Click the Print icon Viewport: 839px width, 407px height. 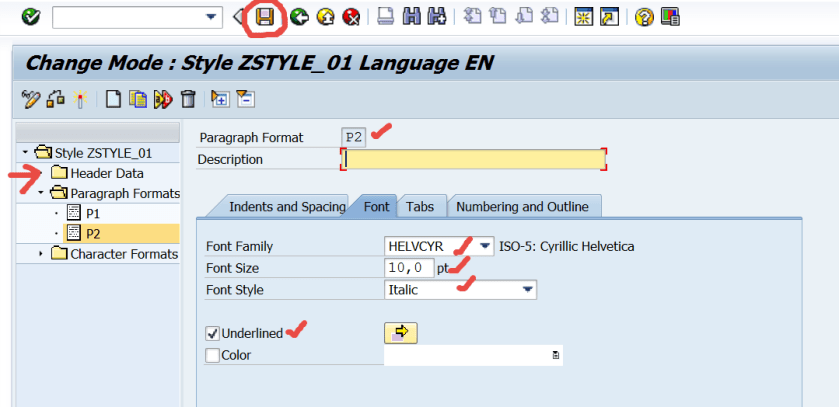(385, 18)
